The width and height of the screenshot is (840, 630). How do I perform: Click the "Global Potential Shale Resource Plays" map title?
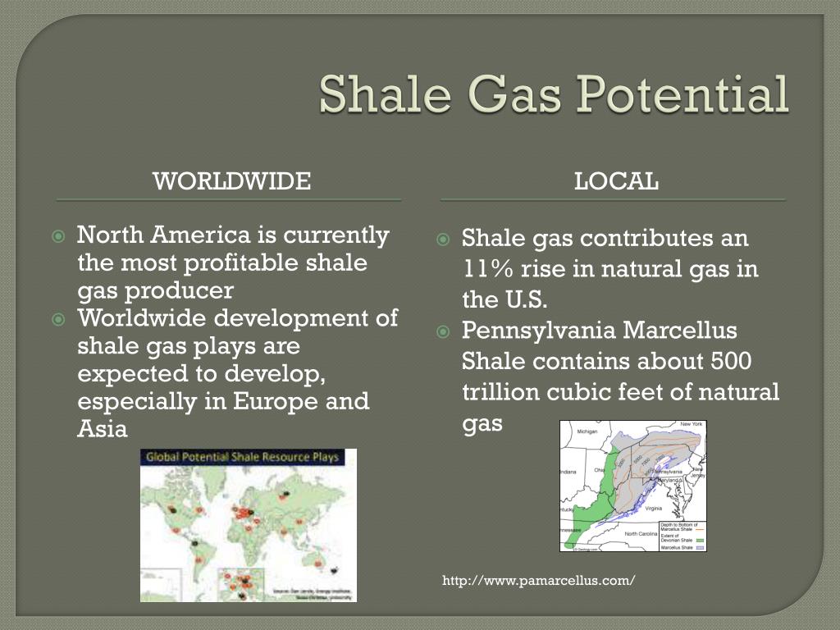(243, 457)
